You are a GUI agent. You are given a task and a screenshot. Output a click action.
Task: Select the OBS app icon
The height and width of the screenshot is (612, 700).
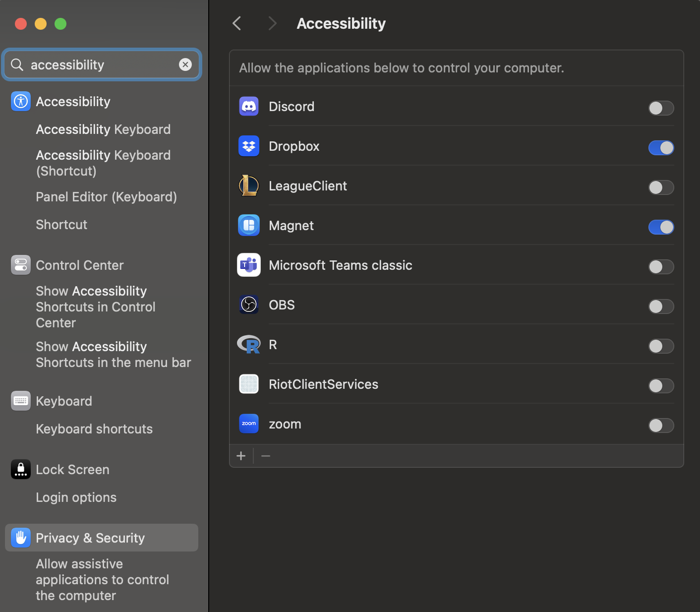click(x=249, y=305)
